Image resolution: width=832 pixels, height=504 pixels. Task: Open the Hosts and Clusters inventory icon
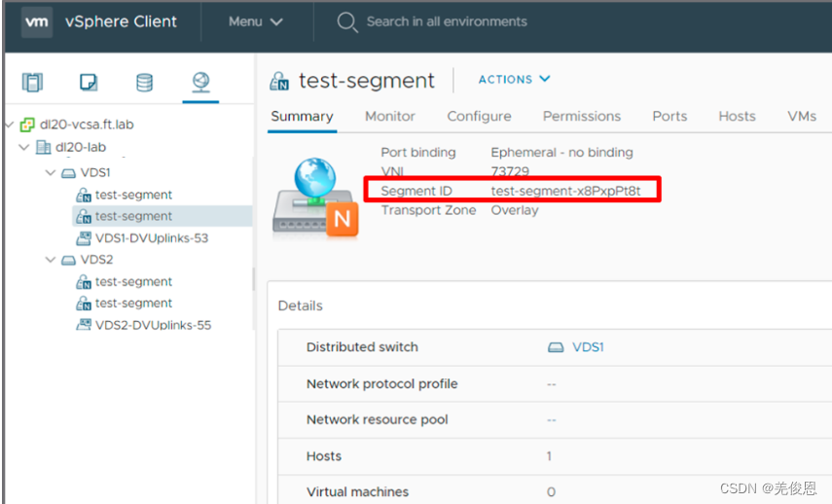coord(32,83)
